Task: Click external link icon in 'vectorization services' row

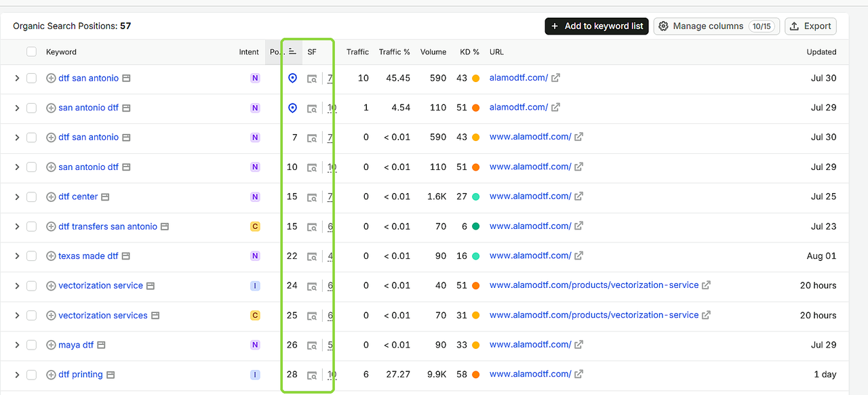Action: click(x=706, y=315)
